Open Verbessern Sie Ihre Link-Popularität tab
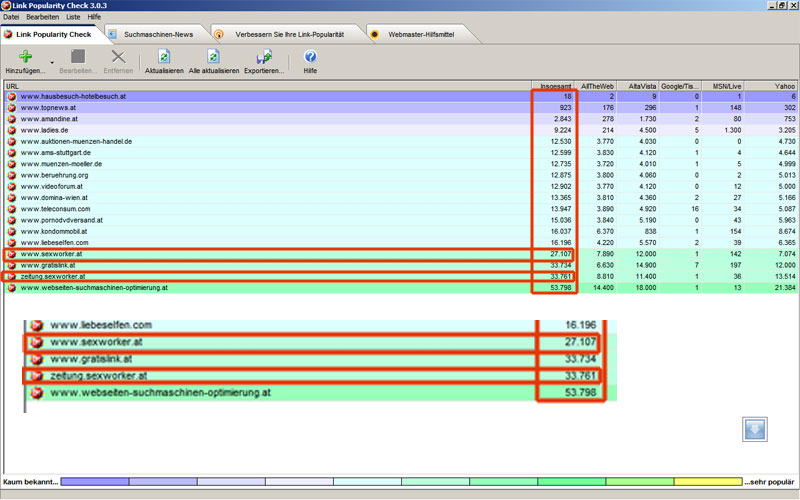Screen dimensions: 800x500 (x=289, y=34)
